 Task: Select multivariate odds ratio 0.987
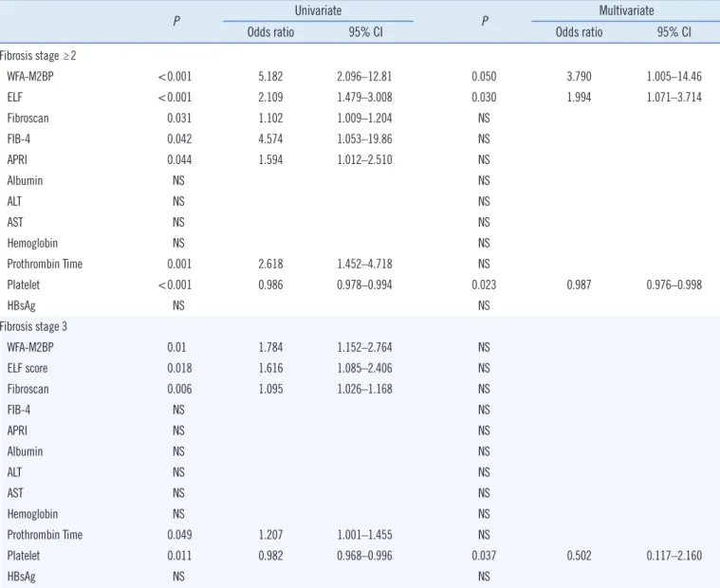pos(579,285)
